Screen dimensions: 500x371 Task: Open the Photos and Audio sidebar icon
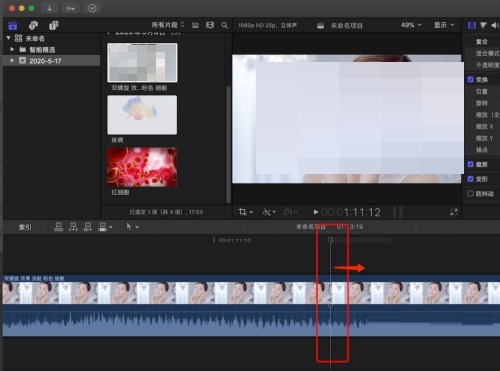[33, 25]
